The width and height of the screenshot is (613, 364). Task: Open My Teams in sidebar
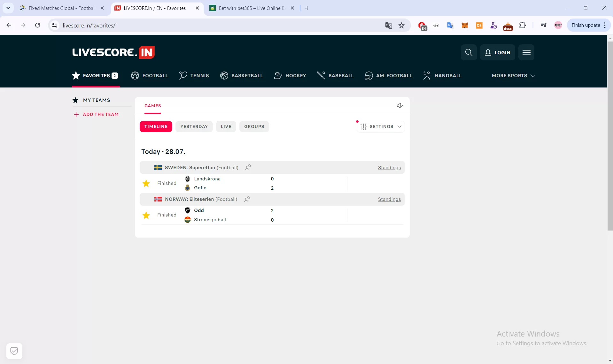91,100
